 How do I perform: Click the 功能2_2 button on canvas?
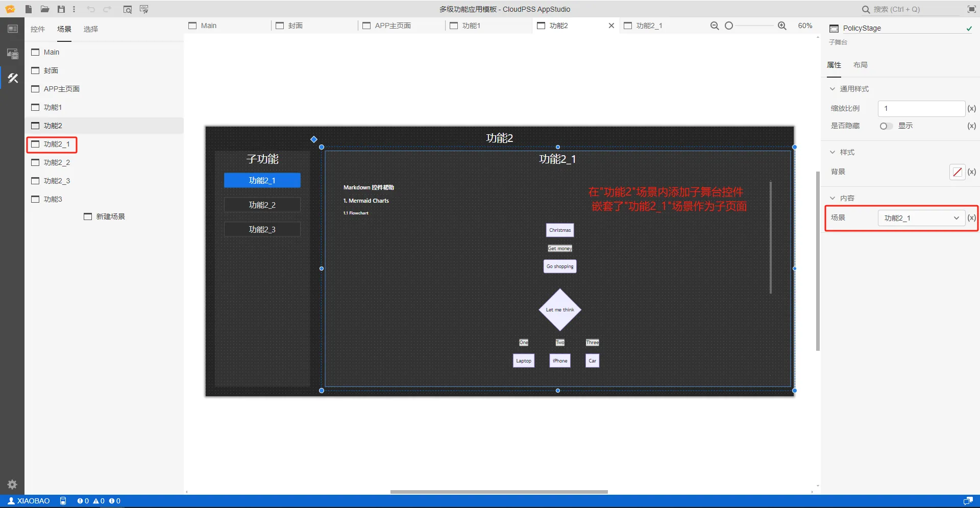(x=262, y=205)
